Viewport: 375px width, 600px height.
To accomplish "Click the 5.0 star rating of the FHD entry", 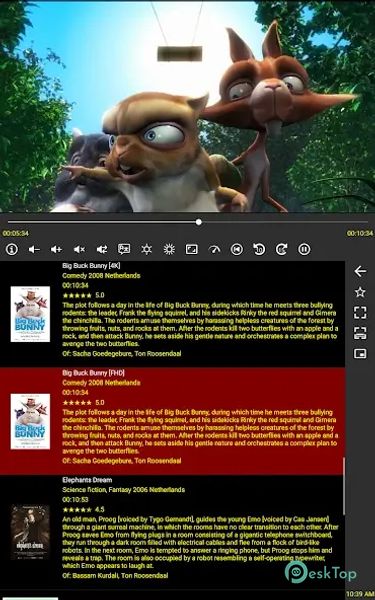I will (83, 403).
